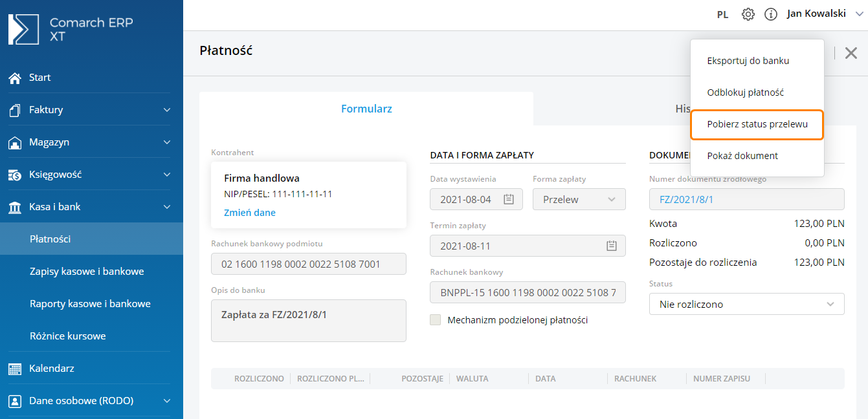Choose Eksportuj do banku from menu
Viewport: 868px width, 419px height.
(x=748, y=61)
